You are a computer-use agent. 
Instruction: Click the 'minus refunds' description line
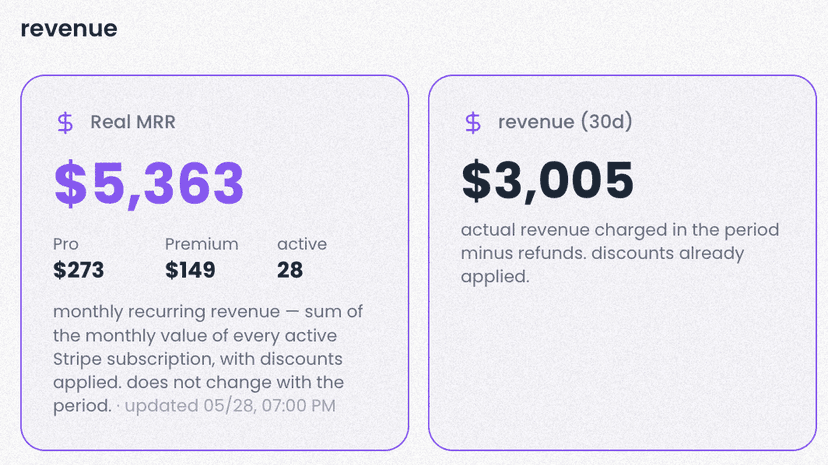point(603,253)
